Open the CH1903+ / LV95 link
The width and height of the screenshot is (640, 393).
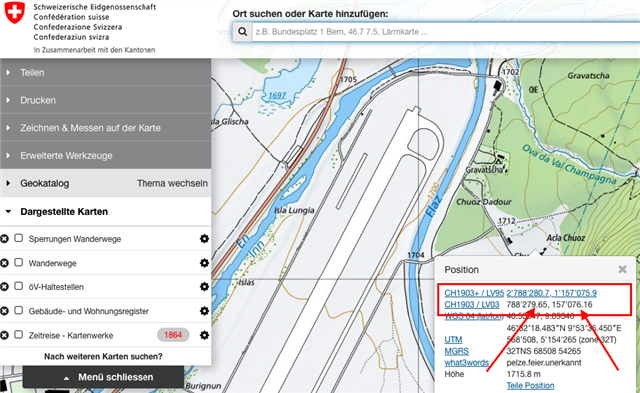(474, 293)
